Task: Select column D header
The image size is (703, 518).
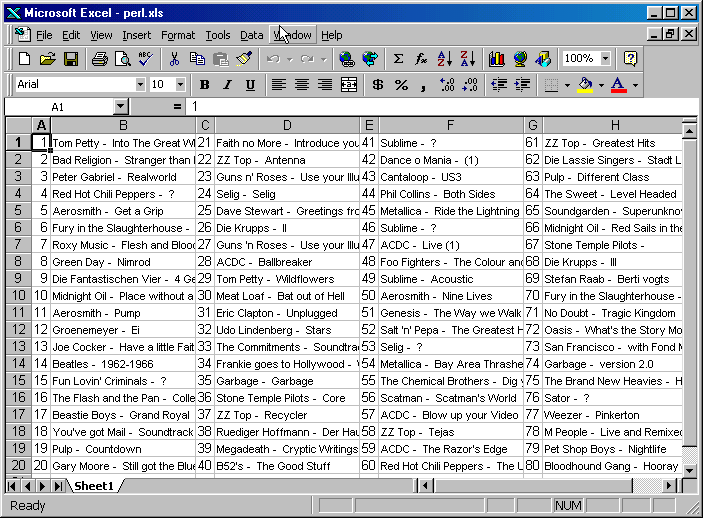Action: (x=287, y=125)
